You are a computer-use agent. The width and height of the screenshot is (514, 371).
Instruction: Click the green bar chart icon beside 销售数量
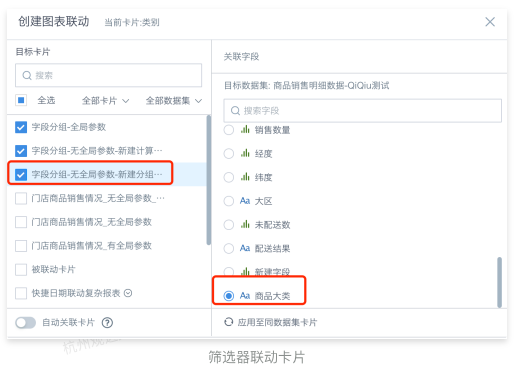click(245, 129)
